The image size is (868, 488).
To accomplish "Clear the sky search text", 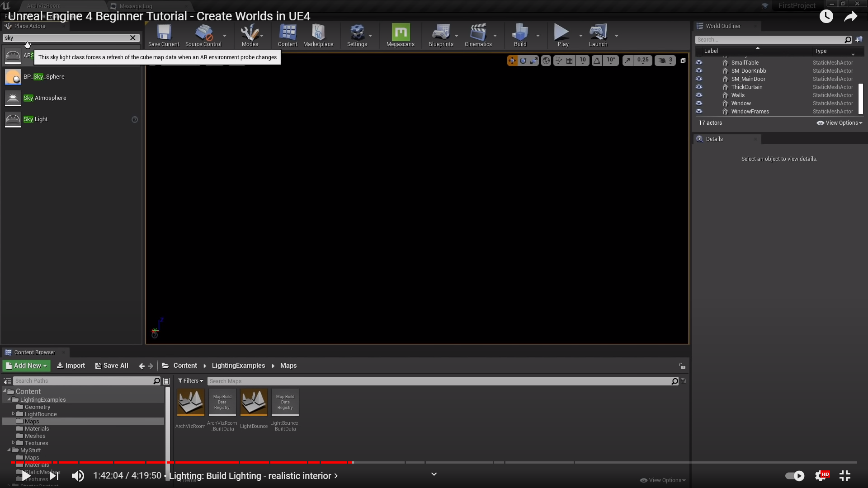I will click(x=133, y=38).
